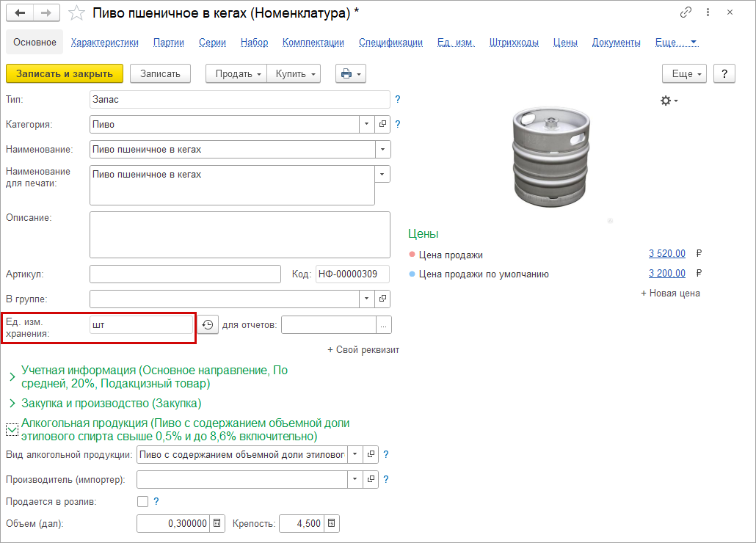Viewport: 756px width, 543px height.
Task: Open the Производитель (импортер) item card
Action: point(371,479)
